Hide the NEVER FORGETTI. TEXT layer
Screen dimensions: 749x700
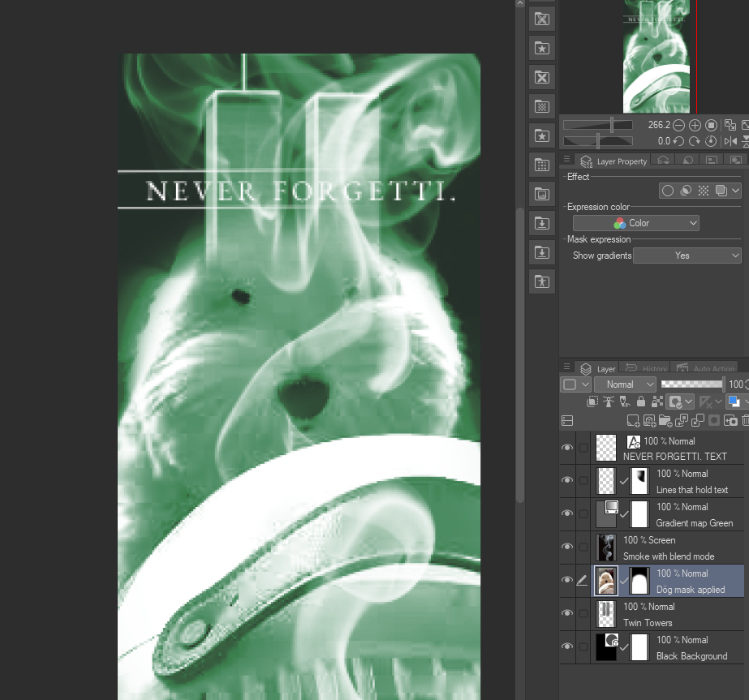pyautogui.click(x=567, y=448)
